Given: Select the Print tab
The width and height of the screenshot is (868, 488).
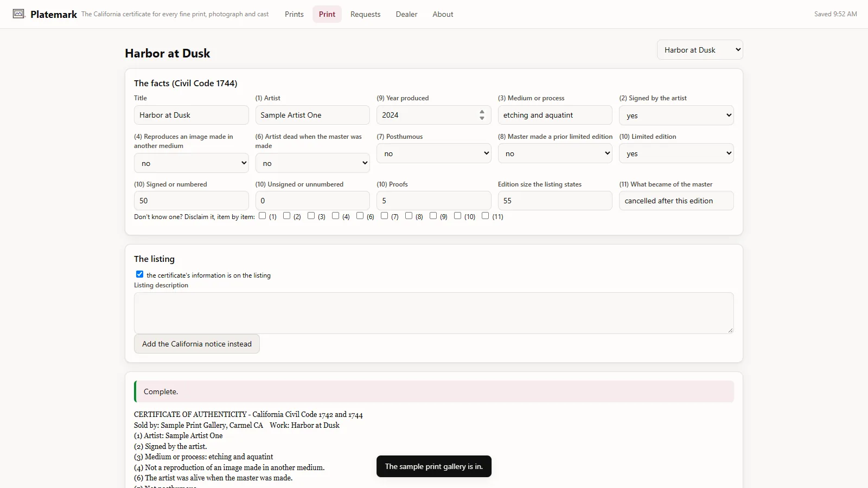Looking at the screenshot, I should click(327, 14).
